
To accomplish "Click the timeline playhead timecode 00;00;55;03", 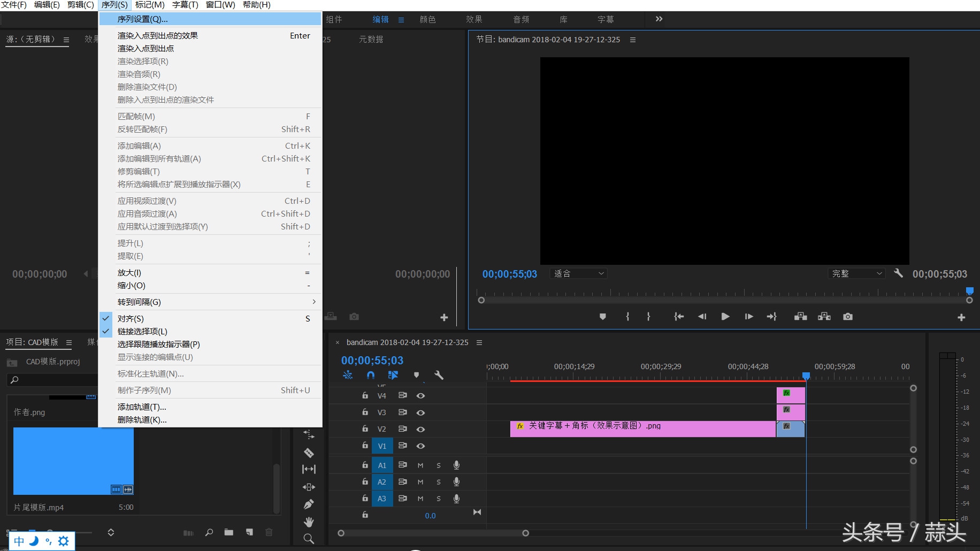I will (372, 361).
